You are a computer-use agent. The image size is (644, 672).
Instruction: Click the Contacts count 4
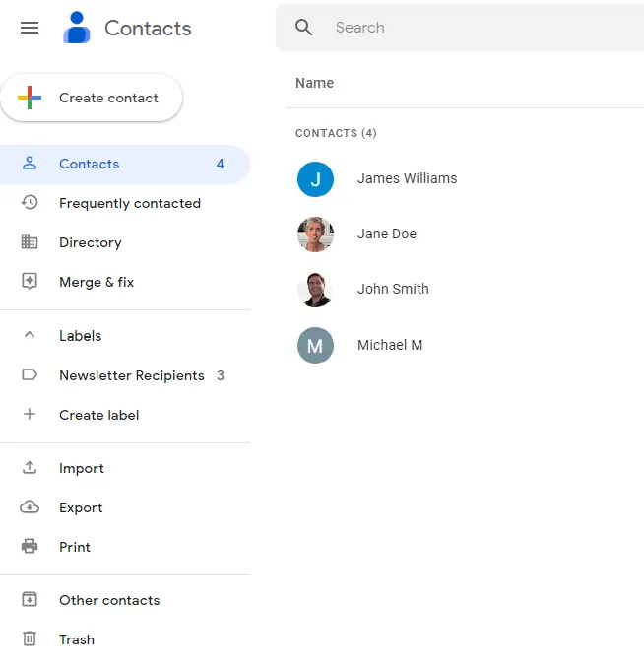click(x=221, y=164)
